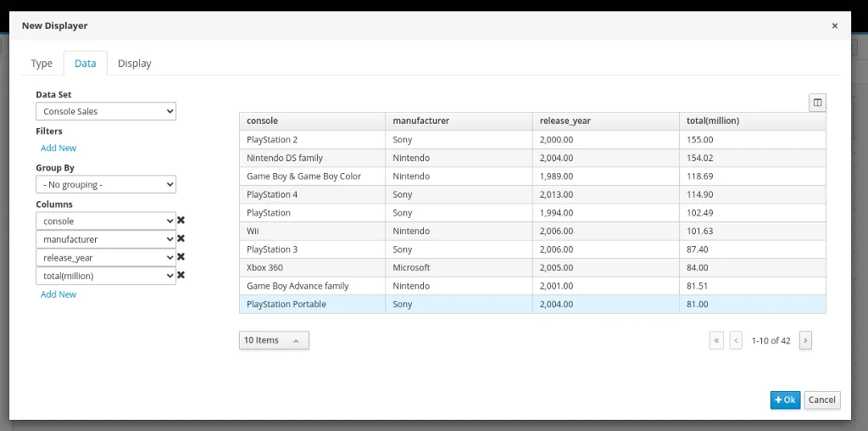Image resolution: width=868 pixels, height=431 pixels.
Task: Remove the manufacturer column
Action: click(181, 238)
